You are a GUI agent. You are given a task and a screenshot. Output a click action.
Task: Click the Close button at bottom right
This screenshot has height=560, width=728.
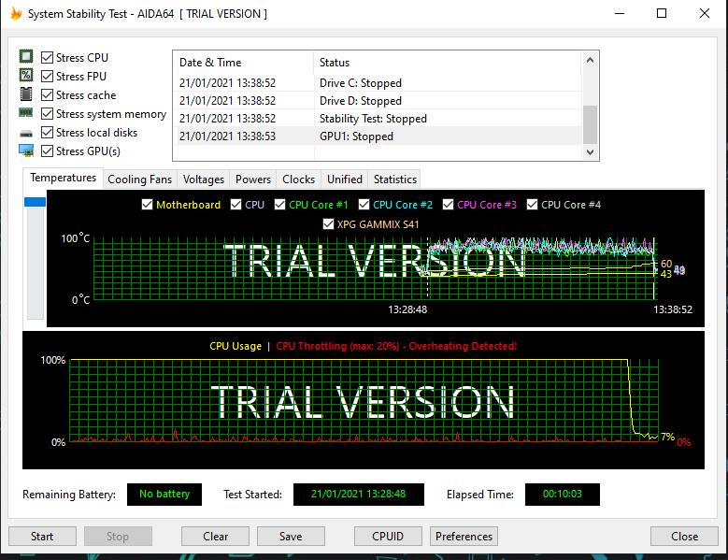coord(684,537)
